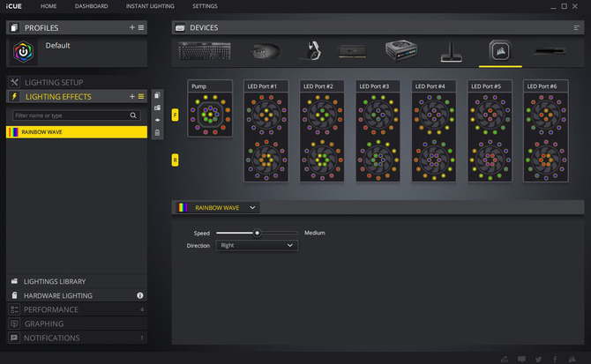Image resolution: width=591 pixels, height=364 pixels.
Task: Add a new lighting effect
Action: (x=132, y=97)
